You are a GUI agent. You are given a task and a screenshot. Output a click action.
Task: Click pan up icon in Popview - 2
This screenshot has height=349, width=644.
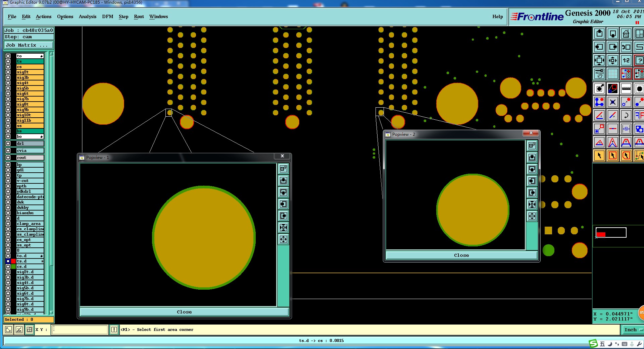tap(532, 157)
